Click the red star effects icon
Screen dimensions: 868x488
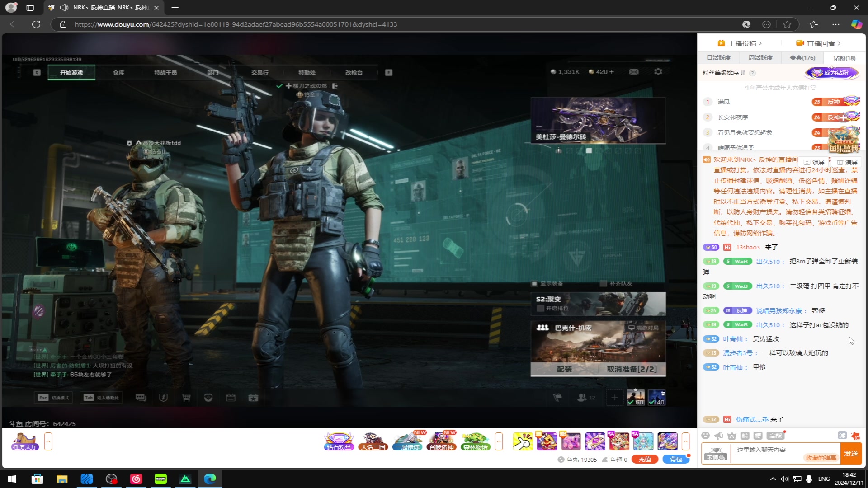[855, 436]
